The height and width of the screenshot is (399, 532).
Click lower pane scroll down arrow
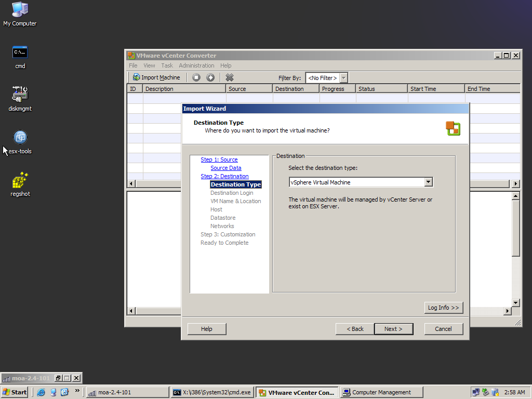516,303
